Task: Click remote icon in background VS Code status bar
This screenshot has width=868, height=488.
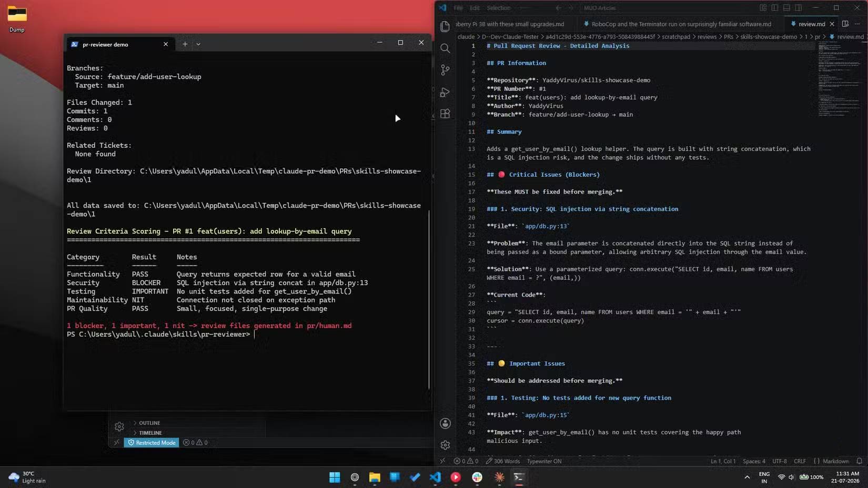Action: (x=116, y=443)
